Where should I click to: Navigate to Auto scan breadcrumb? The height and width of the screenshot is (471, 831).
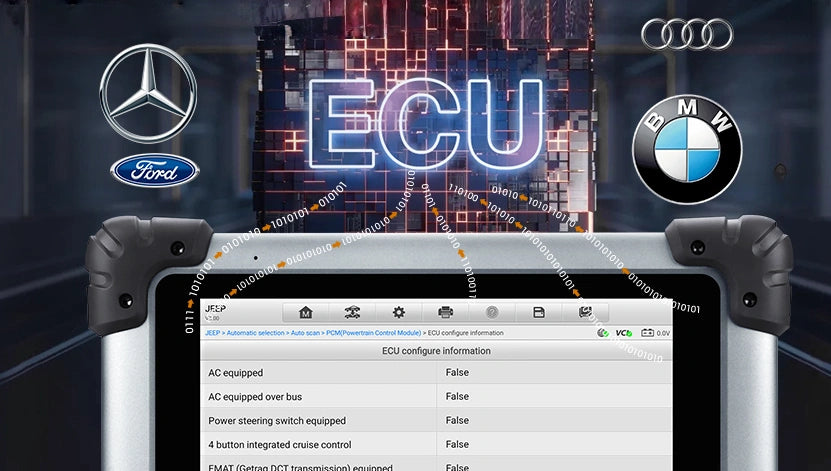click(x=306, y=333)
